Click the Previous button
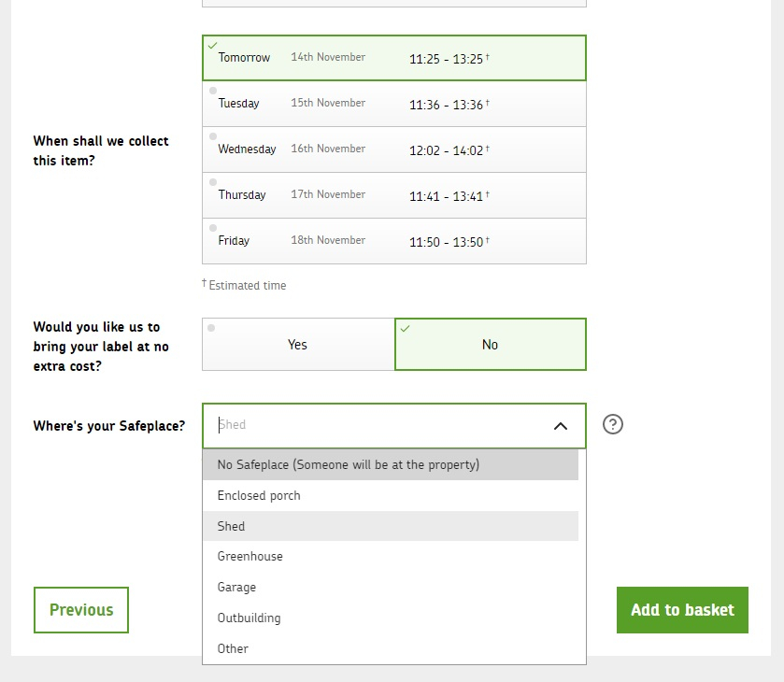 [x=81, y=610]
